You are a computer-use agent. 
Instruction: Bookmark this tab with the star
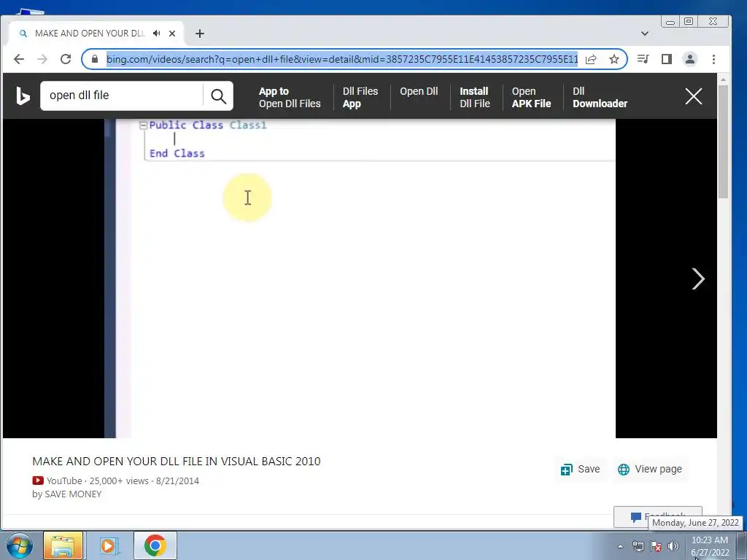[x=614, y=59]
